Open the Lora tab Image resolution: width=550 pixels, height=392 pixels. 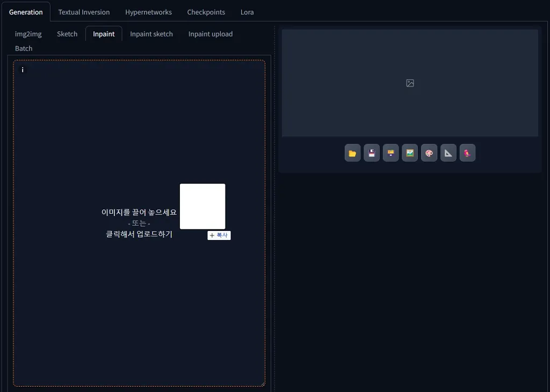pyautogui.click(x=247, y=12)
